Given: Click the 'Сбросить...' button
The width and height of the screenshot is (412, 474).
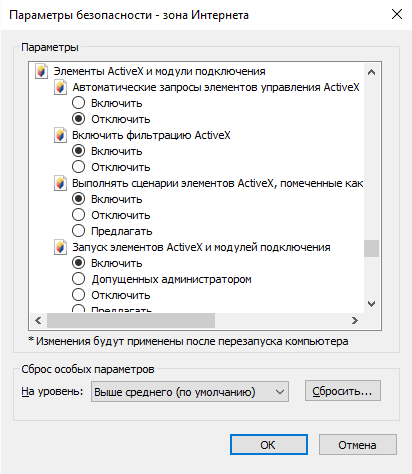Looking at the screenshot, I should click(x=343, y=391).
